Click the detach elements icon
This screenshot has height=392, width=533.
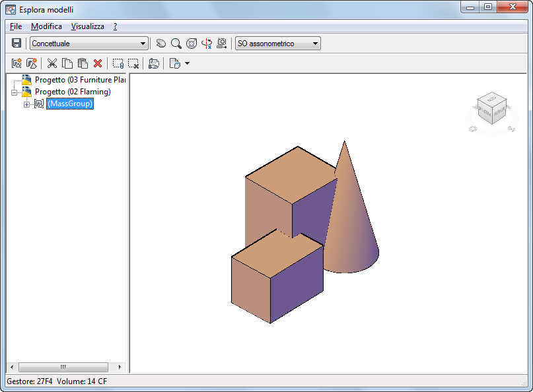133,63
